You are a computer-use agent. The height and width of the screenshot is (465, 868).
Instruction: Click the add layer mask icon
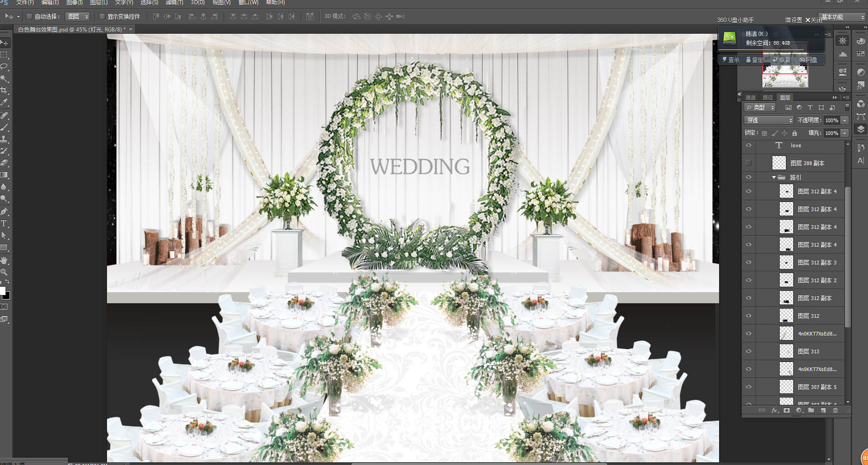pyautogui.click(x=786, y=410)
